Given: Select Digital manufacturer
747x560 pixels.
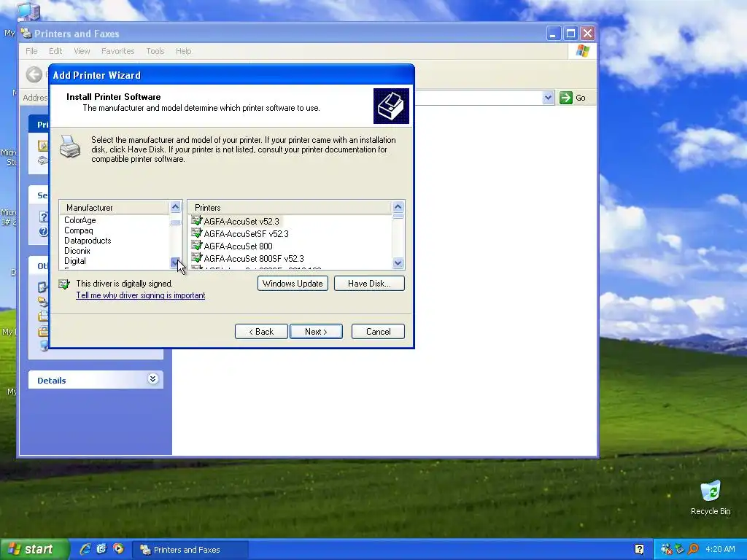Looking at the screenshot, I should pyautogui.click(x=75, y=261).
